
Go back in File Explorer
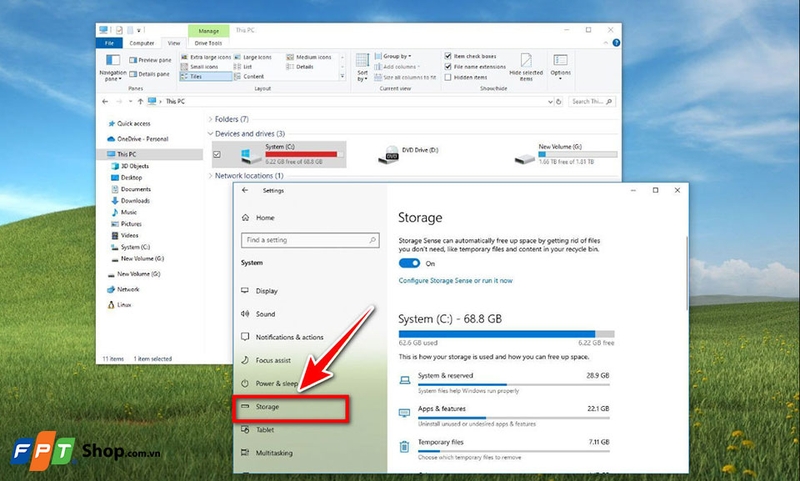105,102
